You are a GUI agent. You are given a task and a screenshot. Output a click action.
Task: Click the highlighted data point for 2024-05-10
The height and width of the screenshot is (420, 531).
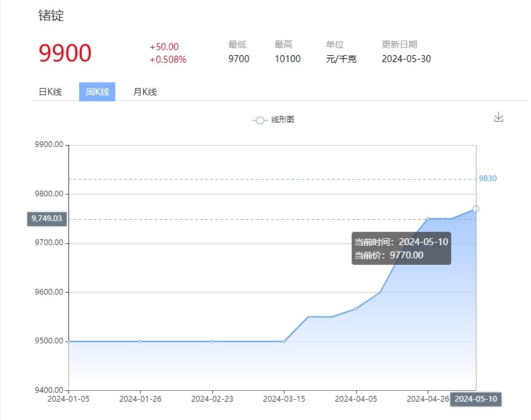(x=475, y=209)
